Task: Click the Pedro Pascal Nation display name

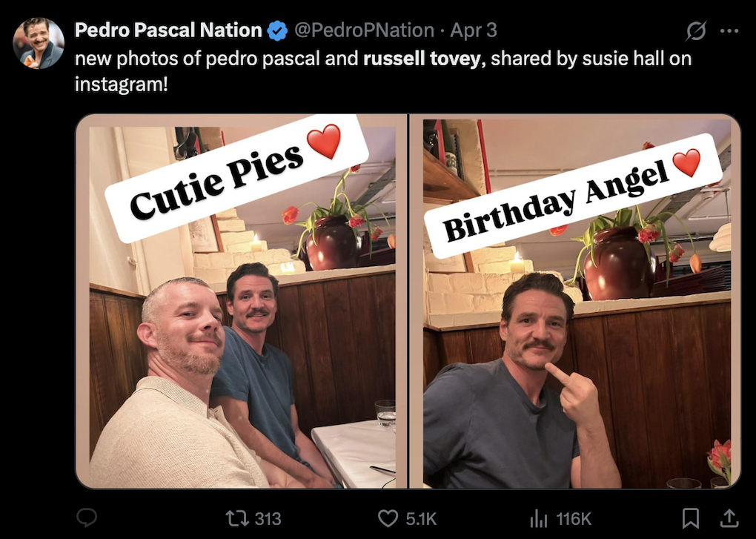Action: [x=168, y=30]
